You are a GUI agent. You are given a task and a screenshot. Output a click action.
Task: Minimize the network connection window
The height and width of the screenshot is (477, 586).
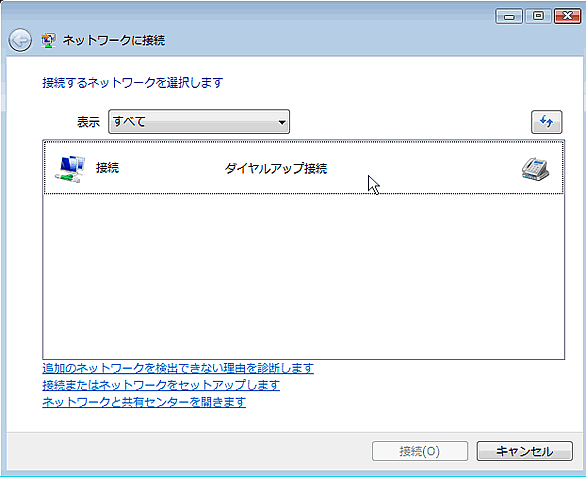click(x=509, y=16)
